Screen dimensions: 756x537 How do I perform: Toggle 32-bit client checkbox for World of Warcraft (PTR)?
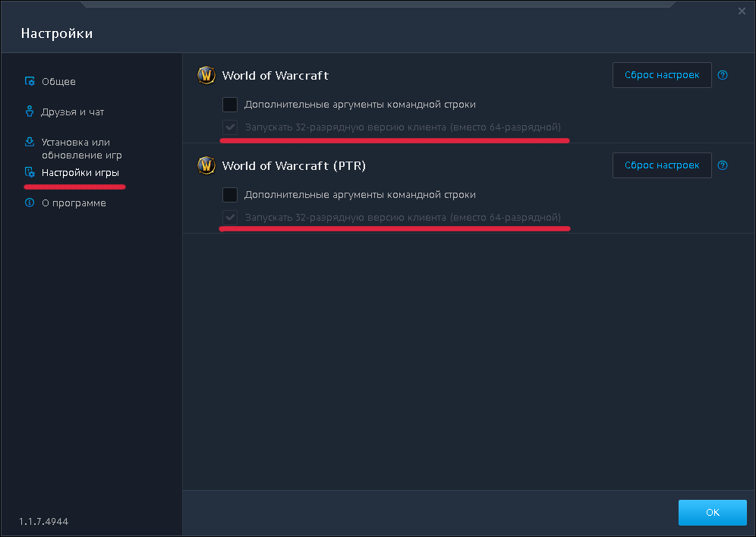[230, 218]
